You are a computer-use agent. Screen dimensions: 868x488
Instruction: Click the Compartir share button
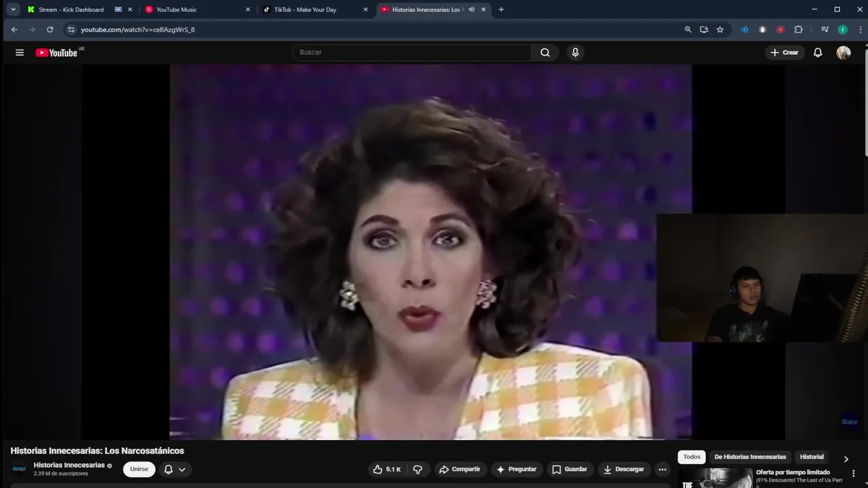click(x=459, y=469)
